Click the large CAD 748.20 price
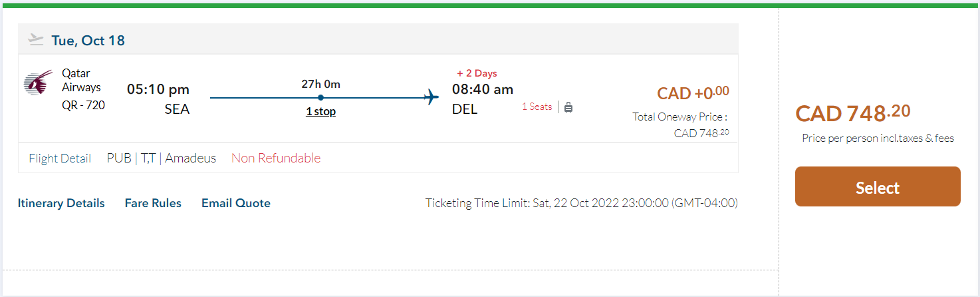The image size is (980, 297). 853,113
